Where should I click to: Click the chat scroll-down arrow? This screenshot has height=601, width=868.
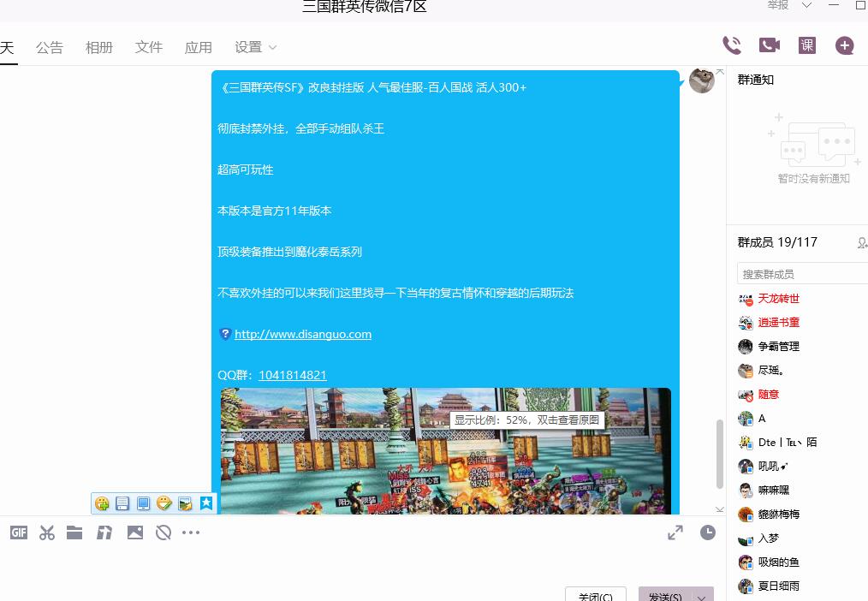pos(720,509)
